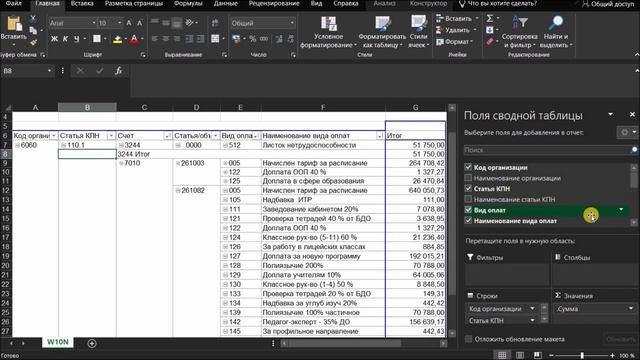
Task: Apply underline formatting with Ч icon
Action: click(x=76, y=39)
